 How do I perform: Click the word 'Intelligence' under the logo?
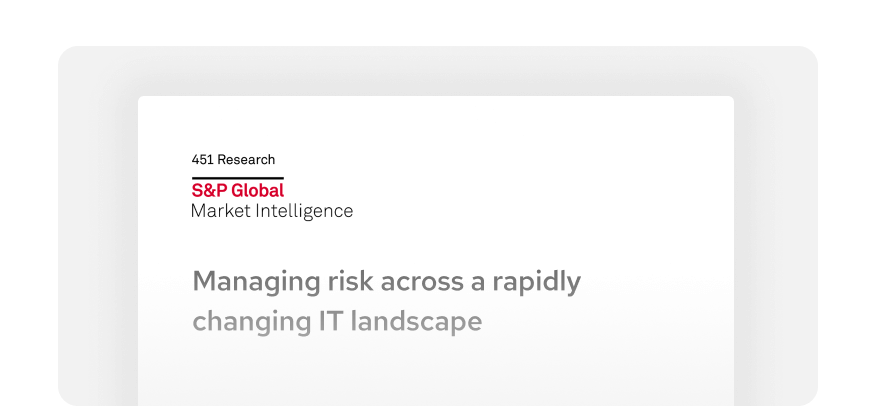pos(304,211)
